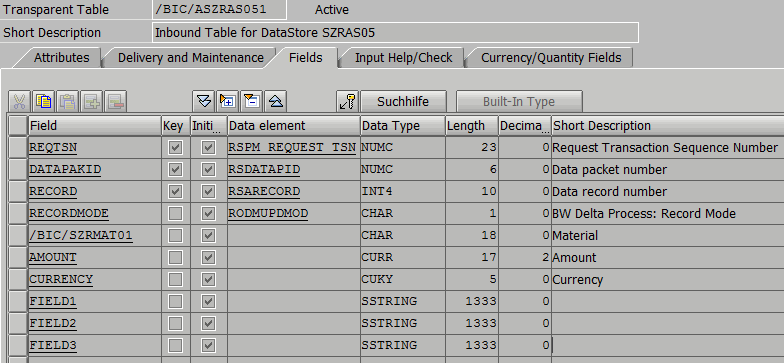Click the empty description cell of FIELD3
784x363 pixels.
(668, 346)
